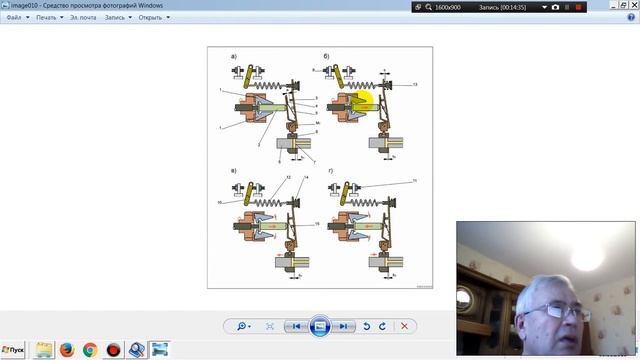Viewport: 640px width, 360px height.
Task: Go to the next photo
Action: click(x=343, y=326)
